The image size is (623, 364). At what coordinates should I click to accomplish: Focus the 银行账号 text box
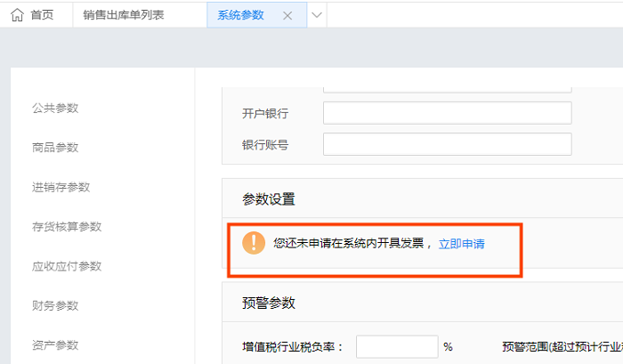[x=447, y=144]
